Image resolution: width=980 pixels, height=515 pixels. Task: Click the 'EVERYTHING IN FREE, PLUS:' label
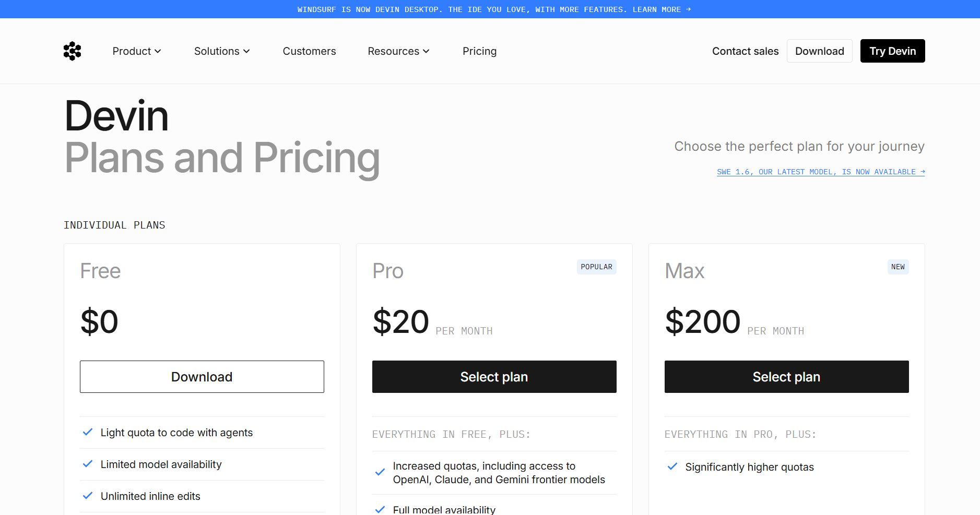[x=451, y=434]
